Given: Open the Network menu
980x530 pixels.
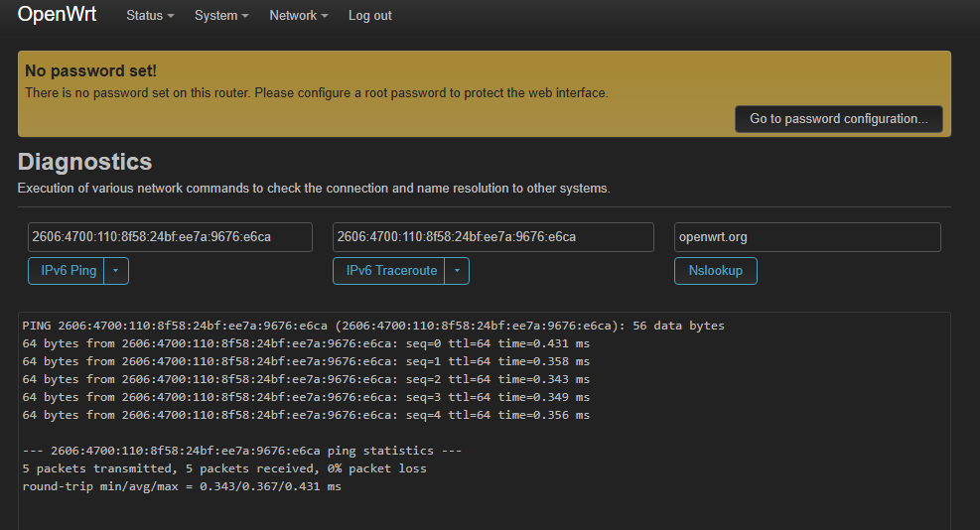Looking at the screenshot, I should [x=298, y=16].
